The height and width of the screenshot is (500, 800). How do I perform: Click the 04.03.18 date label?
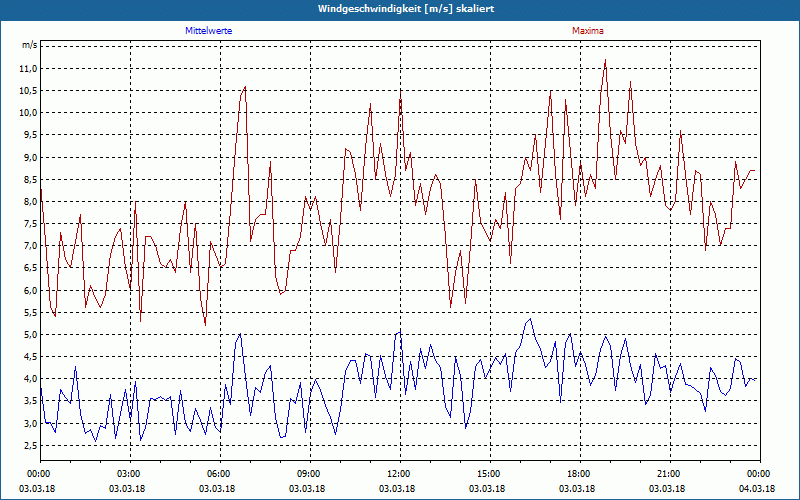[757, 489]
